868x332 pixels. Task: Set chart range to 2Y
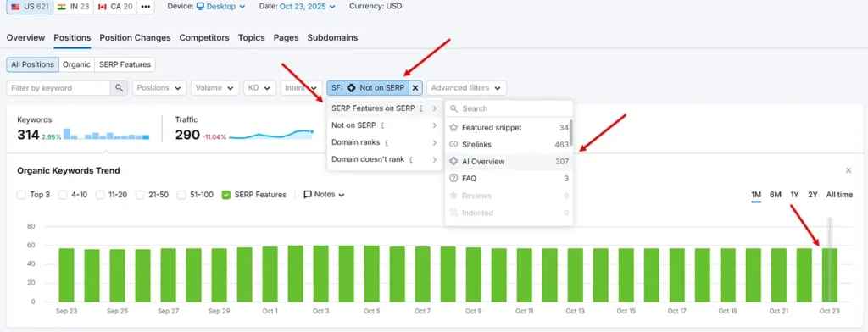(x=813, y=195)
